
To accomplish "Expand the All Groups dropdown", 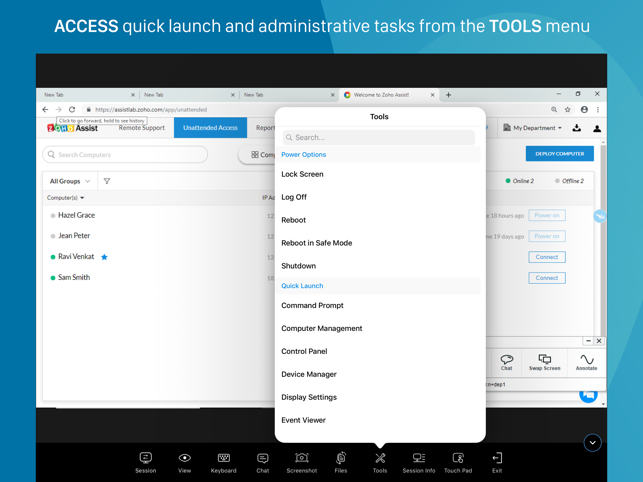I will coord(70,181).
